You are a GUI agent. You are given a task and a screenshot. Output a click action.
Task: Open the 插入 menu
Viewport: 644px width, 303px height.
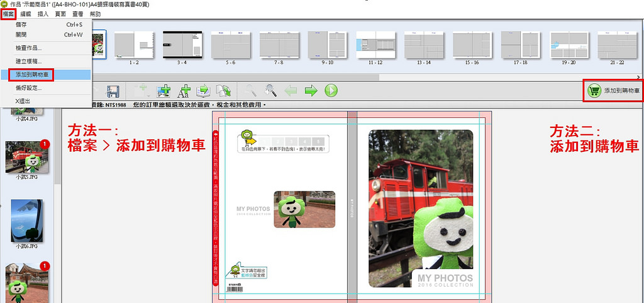click(43, 13)
